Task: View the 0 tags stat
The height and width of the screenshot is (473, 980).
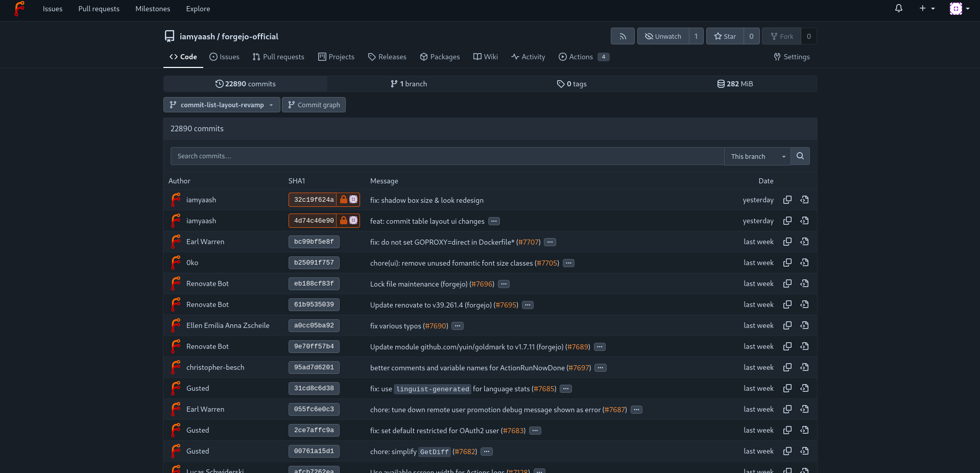Action: [x=571, y=84]
